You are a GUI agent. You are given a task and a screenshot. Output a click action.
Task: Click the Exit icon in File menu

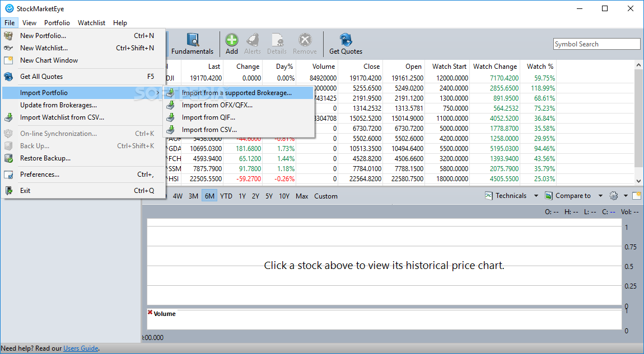point(8,191)
